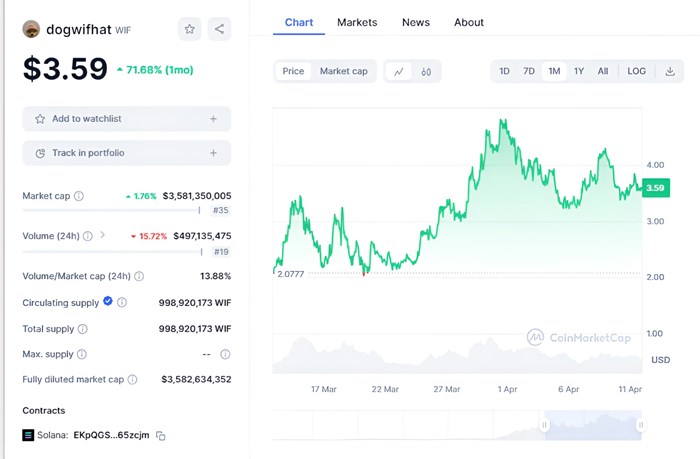Expand the Volume (24h) chevron

102,235
